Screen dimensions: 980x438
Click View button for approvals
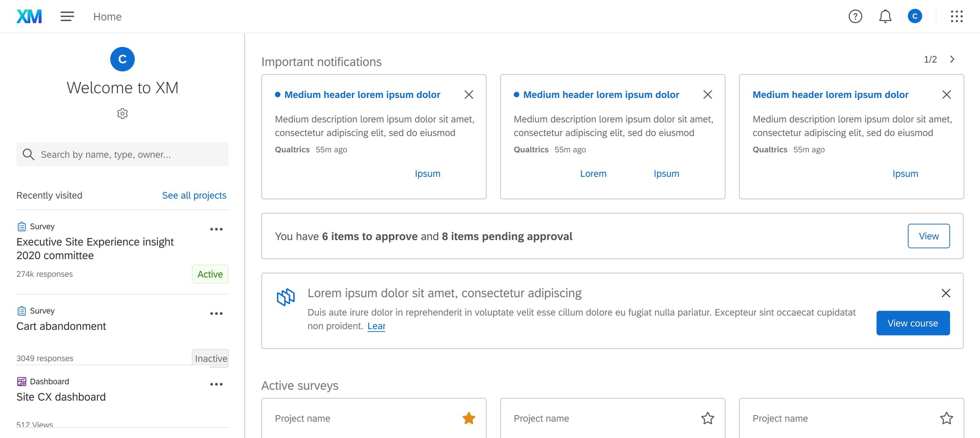click(x=929, y=236)
